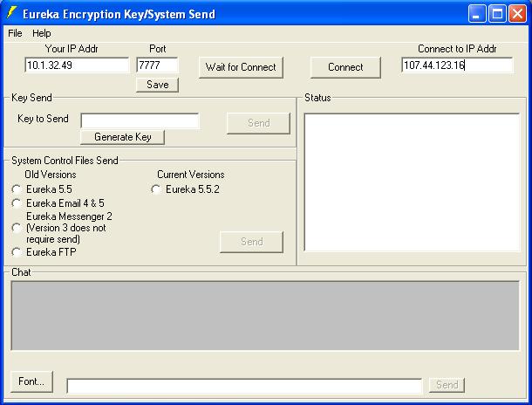Click the lightning bolt app icon in title bar
This screenshot has width=532, height=405.
coord(11,12)
